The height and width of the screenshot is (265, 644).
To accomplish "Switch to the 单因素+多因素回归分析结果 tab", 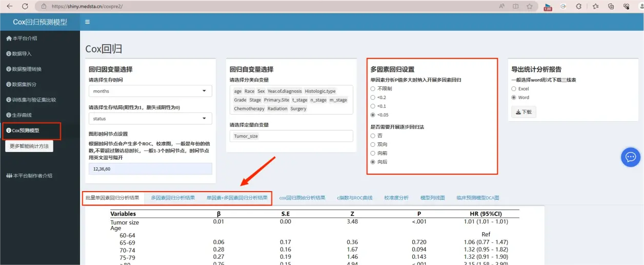I will tap(237, 198).
